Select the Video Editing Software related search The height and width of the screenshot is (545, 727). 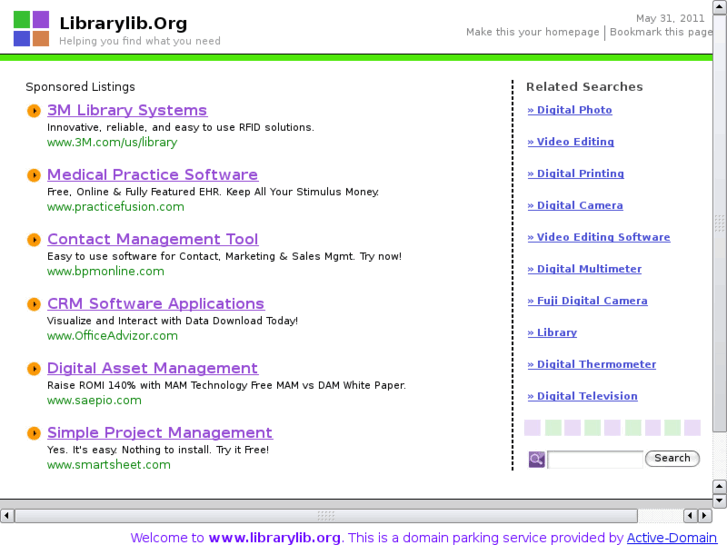tap(599, 237)
